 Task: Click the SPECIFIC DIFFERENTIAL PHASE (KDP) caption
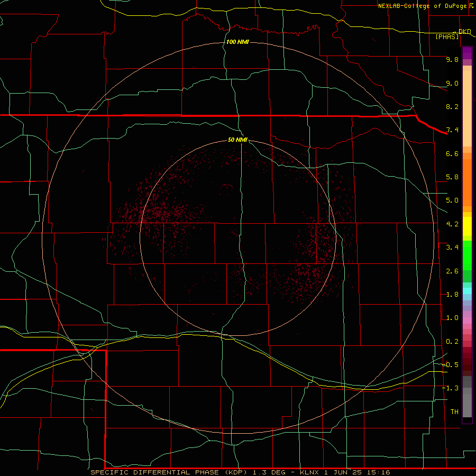point(171,472)
